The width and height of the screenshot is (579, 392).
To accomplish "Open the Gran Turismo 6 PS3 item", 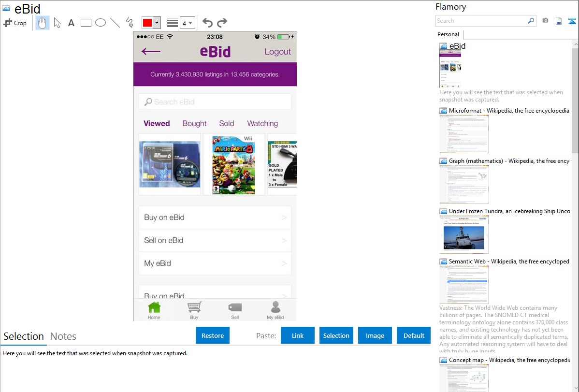I will (170, 164).
